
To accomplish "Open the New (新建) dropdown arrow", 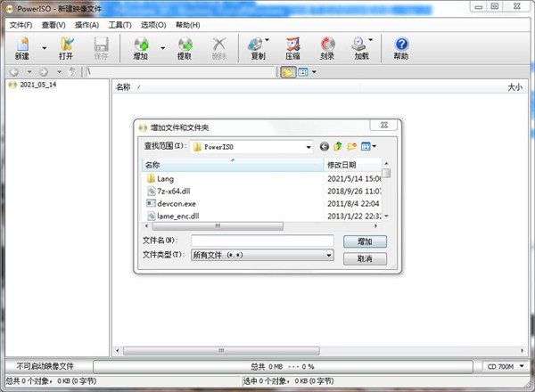I will pyautogui.click(x=45, y=48).
